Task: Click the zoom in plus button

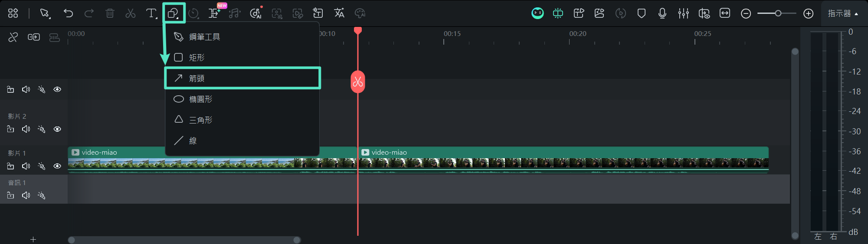Action: [808, 13]
